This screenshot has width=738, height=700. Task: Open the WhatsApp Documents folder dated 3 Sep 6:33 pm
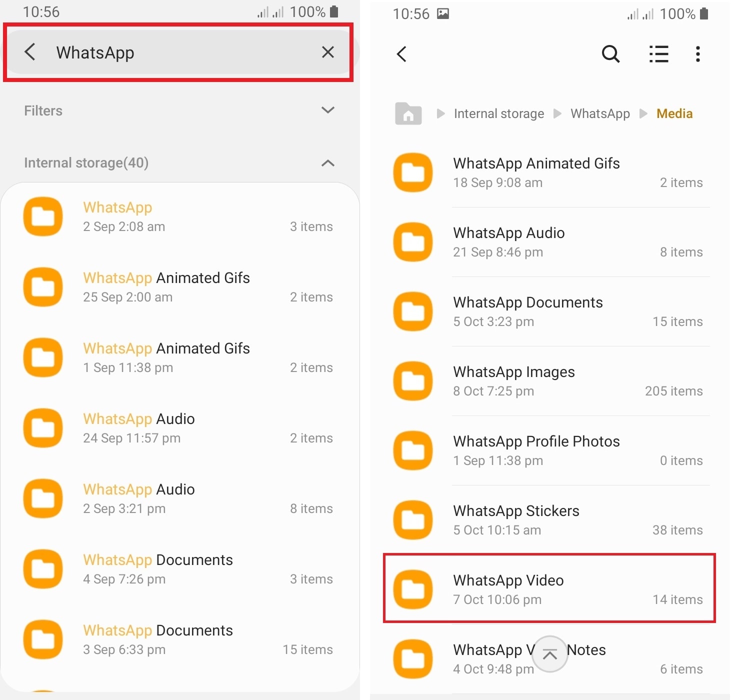[180, 639]
